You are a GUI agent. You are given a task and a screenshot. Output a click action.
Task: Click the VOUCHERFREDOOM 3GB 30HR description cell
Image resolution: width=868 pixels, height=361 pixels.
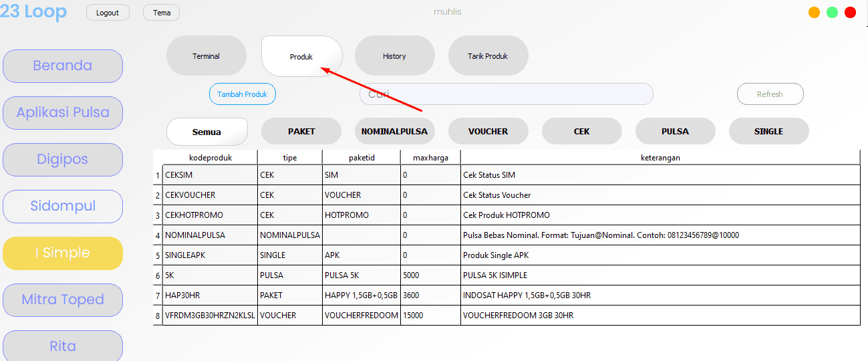660,316
